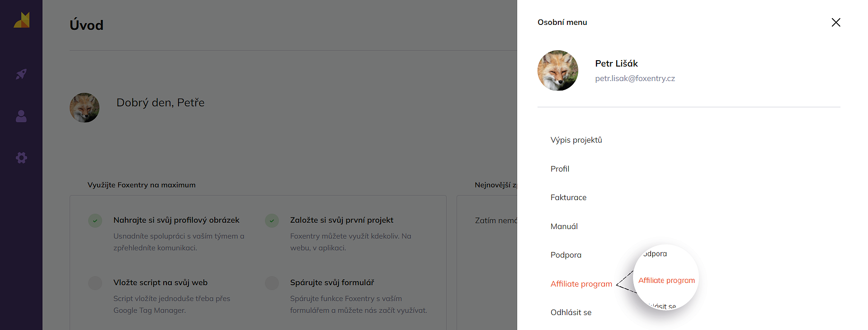Toggle the first project created checkmark
This screenshot has width=868, height=330.
tap(272, 221)
